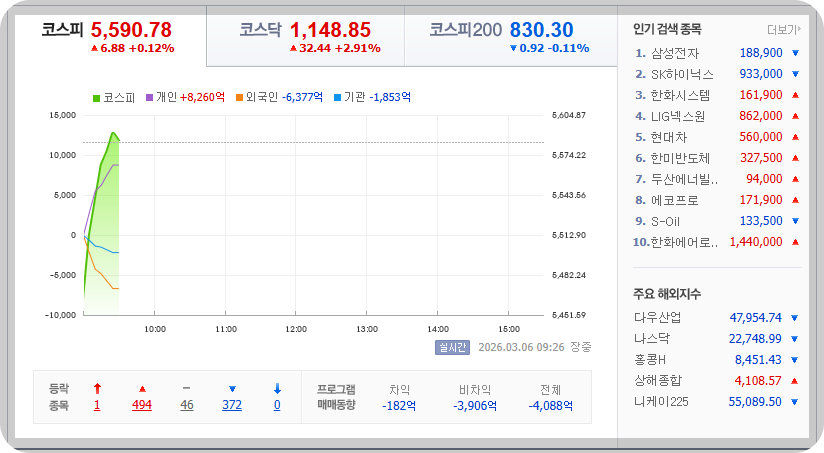
Task: Click the blue falling triangle icon above 372
Action: click(x=232, y=389)
